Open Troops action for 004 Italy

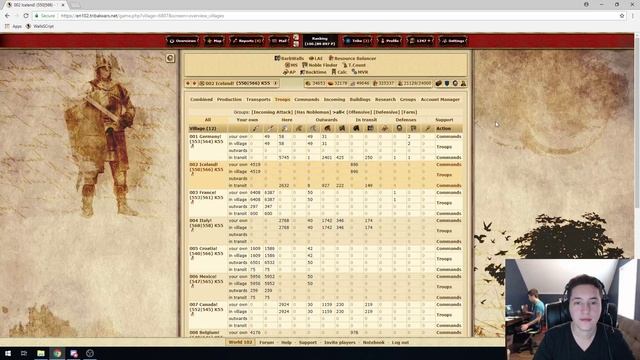(444, 231)
